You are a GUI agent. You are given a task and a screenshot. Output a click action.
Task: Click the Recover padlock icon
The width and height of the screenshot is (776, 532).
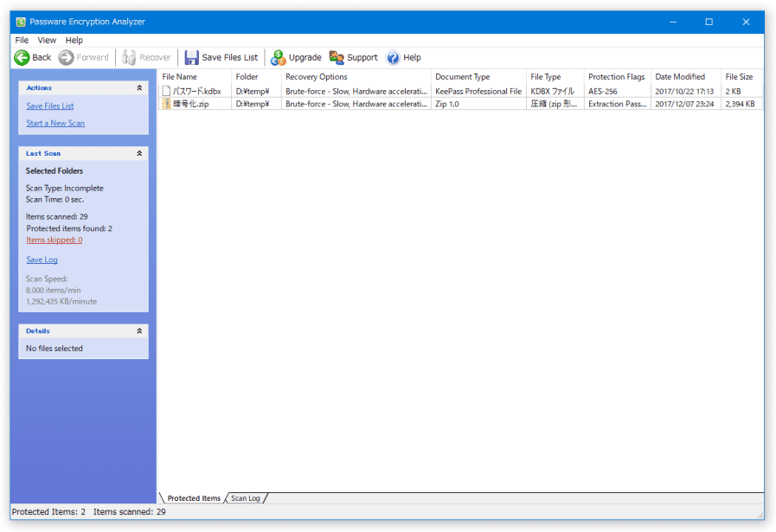(129, 57)
